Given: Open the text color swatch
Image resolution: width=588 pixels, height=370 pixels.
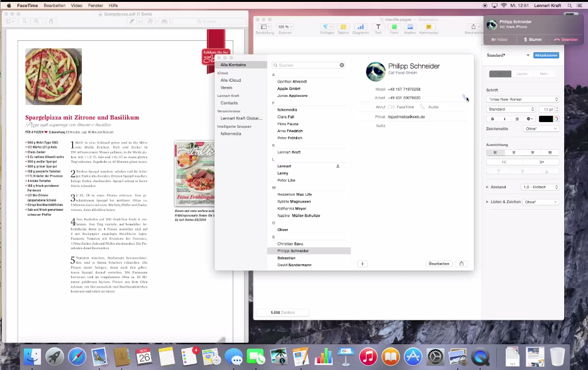Looking at the screenshot, I should click(x=546, y=119).
